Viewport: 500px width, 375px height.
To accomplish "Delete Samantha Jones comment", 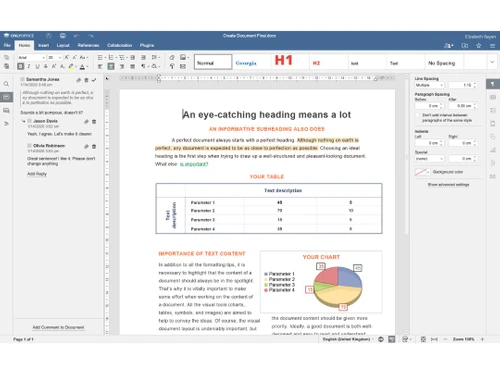I will pyautogui.click(x=86, y=80).
